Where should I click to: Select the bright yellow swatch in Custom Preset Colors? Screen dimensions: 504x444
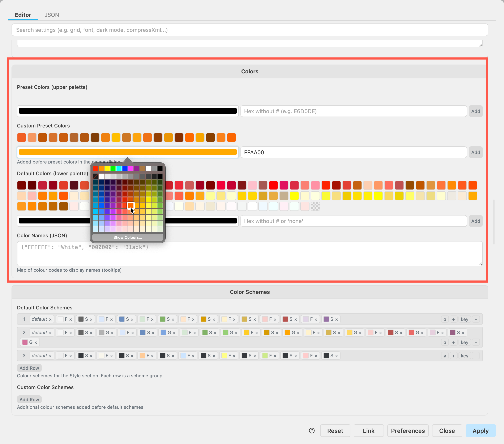click(x=116, y=138)
